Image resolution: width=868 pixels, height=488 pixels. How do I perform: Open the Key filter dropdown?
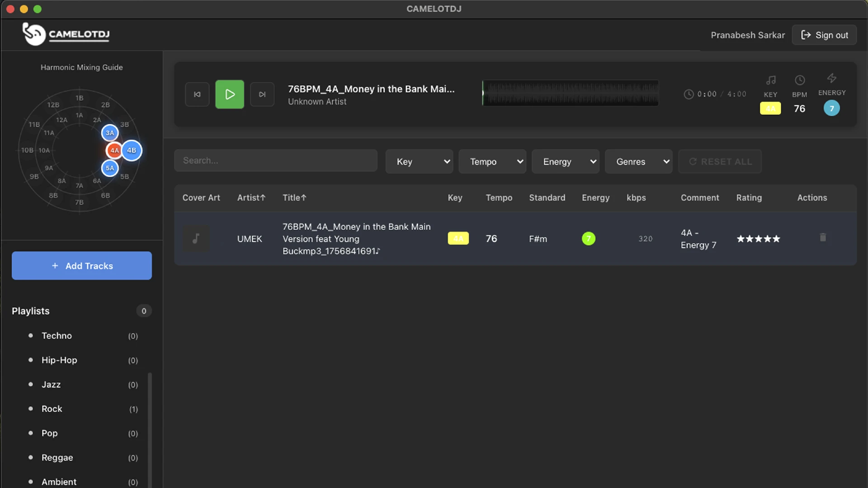pyautogui.click(x=419, y=161)
